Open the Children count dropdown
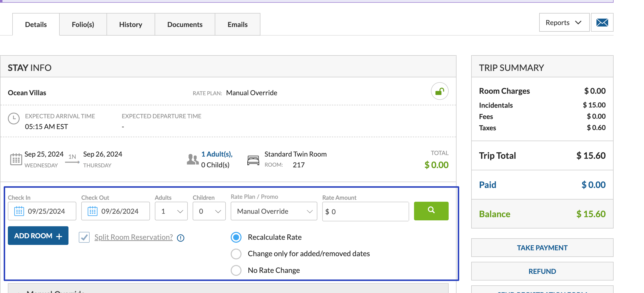The width and height of the screenshot is (644, 293). coord(209,211)
